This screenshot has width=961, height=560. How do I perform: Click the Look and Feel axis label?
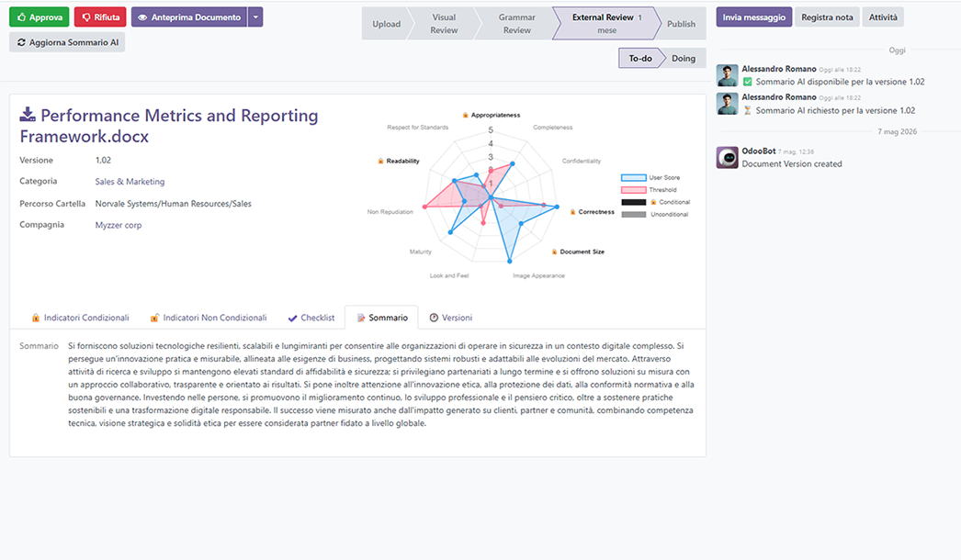(448, 275)
